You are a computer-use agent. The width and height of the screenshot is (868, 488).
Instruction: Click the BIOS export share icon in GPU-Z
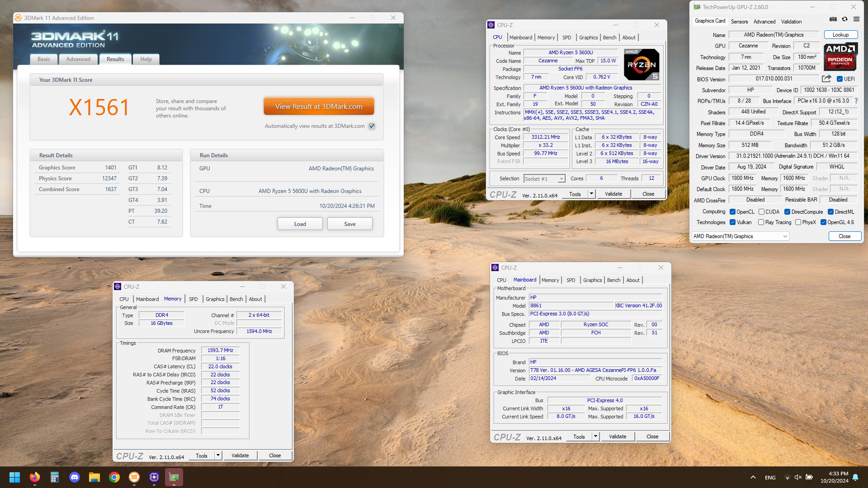point(826,79)
